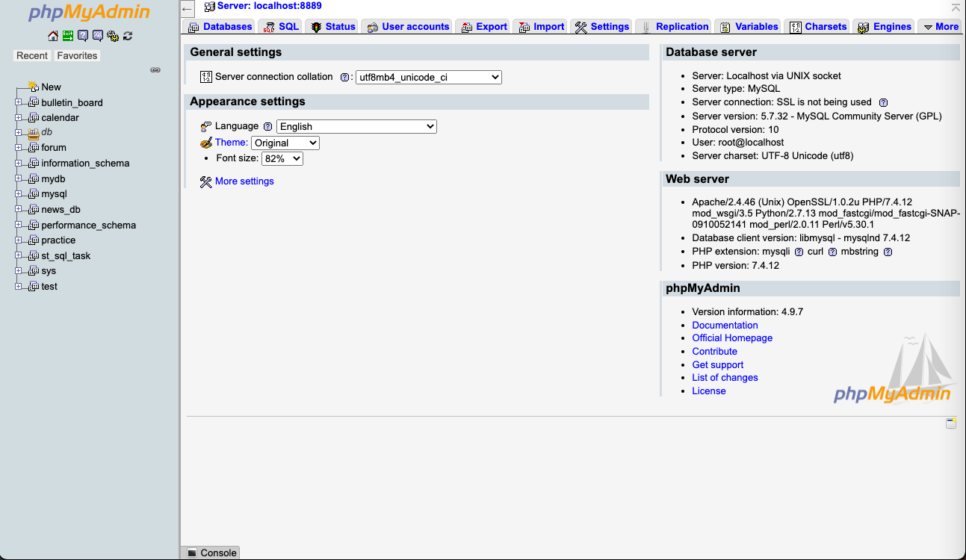Click the phpMyAdmin logo in the sidebar
The image size is (966, 560).
tap(87, 13)
